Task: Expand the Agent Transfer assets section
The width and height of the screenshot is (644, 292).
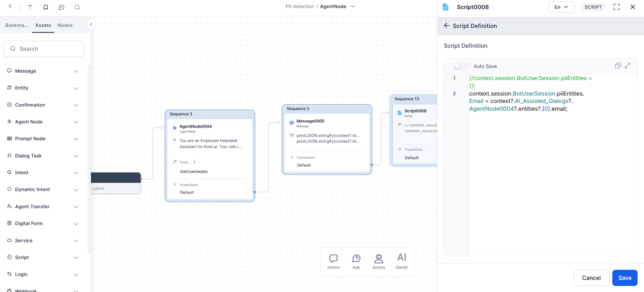Action: pos(76,207)
